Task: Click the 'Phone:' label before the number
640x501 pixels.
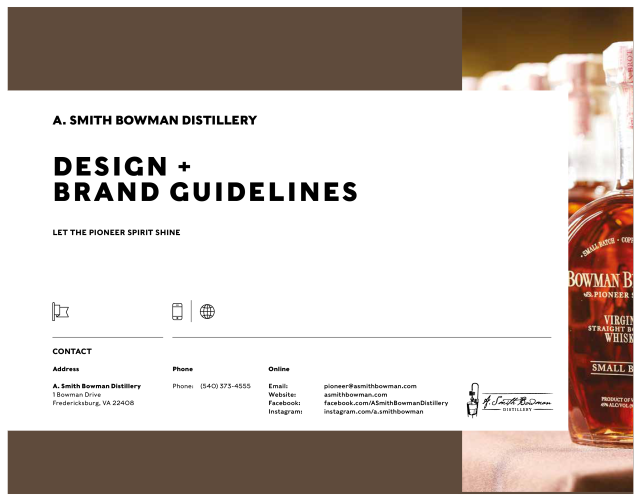Action: click(x=182, y=386)
